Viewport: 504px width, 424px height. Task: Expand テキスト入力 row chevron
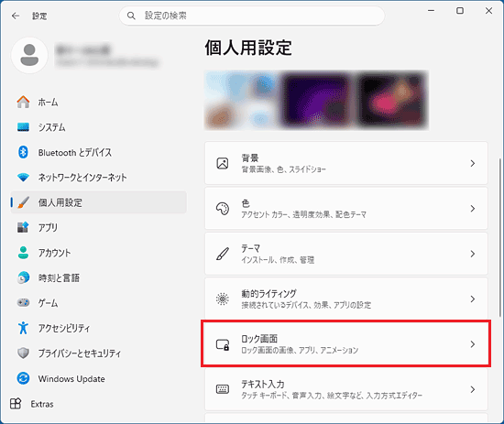pos(473,389)
